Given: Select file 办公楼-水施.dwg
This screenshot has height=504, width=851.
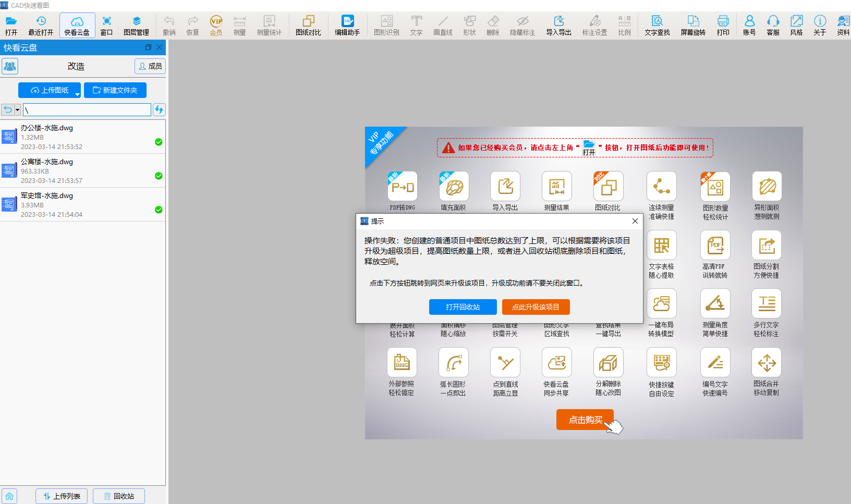Looking at the screenshot, I should [x=83, y=137].
